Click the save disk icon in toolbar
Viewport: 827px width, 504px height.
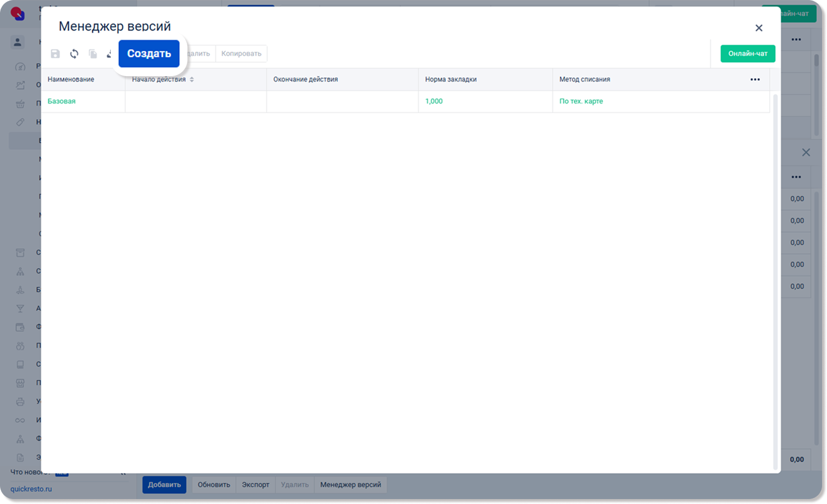tap(55, 54)
